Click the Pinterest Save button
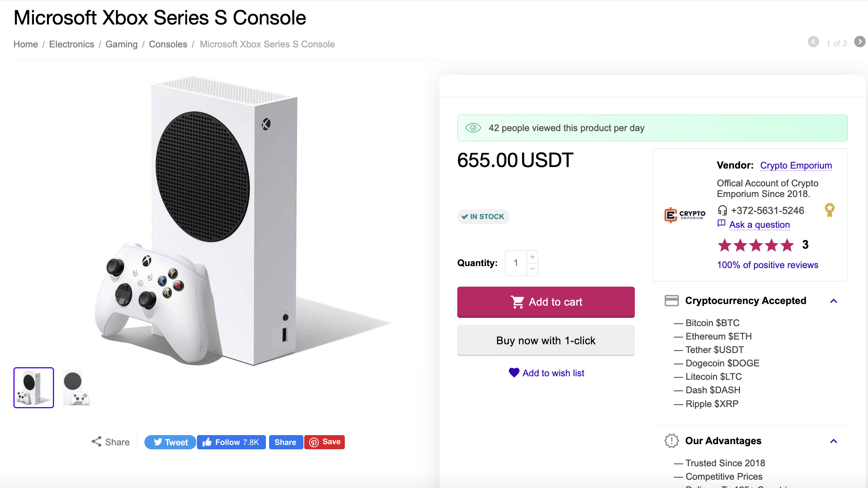This screenshot has width=868, height=488. [x=324, y=442]
